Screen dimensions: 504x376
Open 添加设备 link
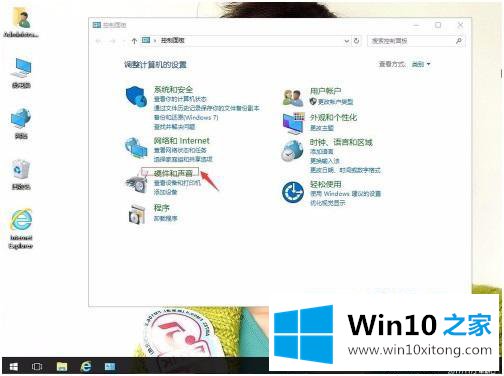point(165,192)
